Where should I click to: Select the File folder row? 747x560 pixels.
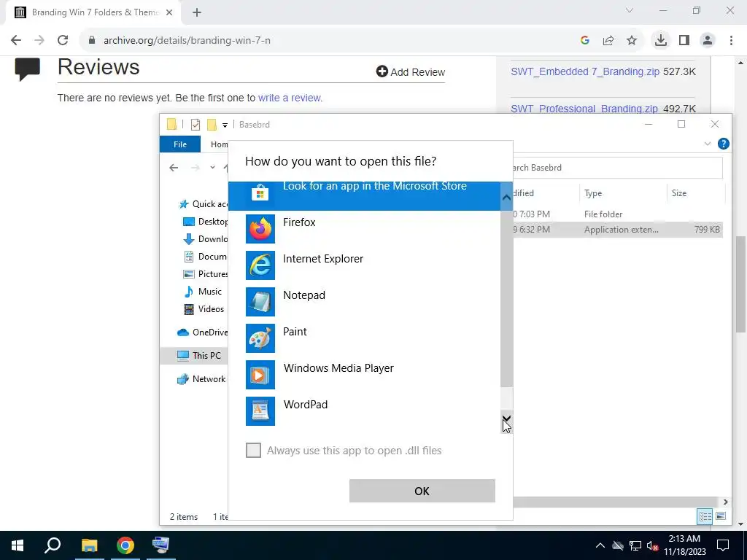[618, 214]
